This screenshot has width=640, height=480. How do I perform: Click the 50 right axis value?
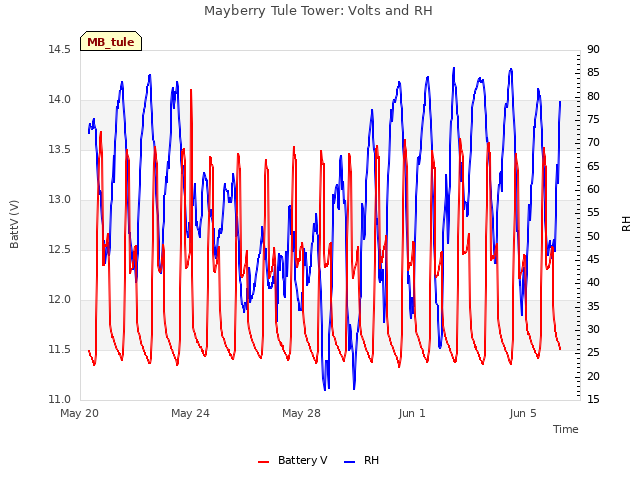click(593, 236)
